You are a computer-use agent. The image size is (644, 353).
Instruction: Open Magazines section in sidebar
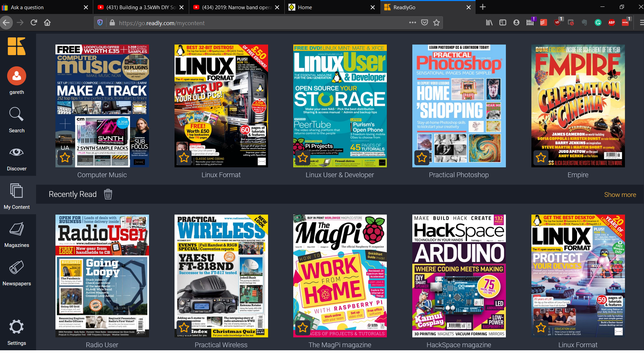[x=17, y=235]
